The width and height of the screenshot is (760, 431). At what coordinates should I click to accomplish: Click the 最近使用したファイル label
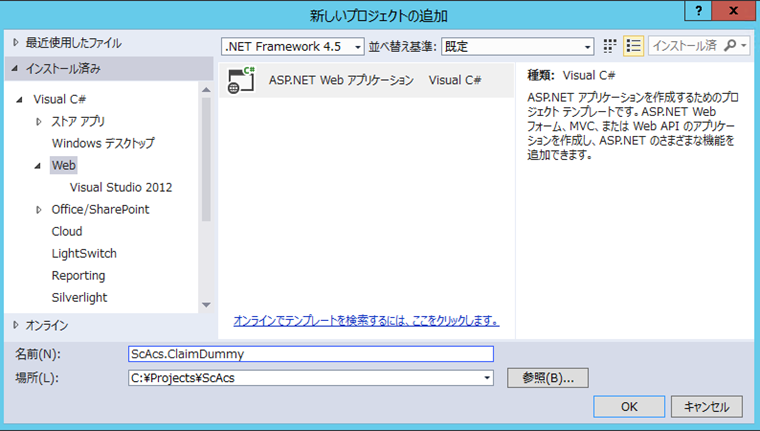click(x=73, y=43)
